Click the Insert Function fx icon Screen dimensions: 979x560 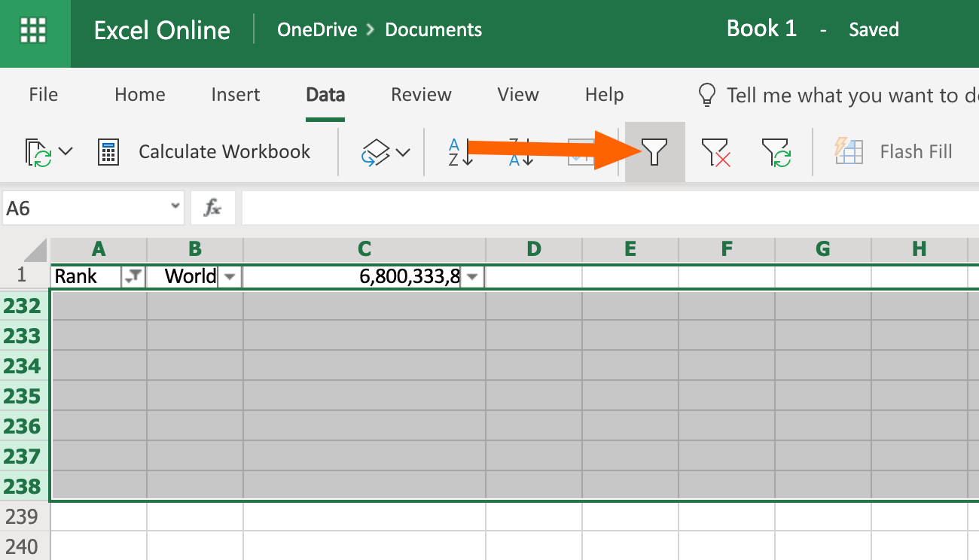tap(213, 208)
